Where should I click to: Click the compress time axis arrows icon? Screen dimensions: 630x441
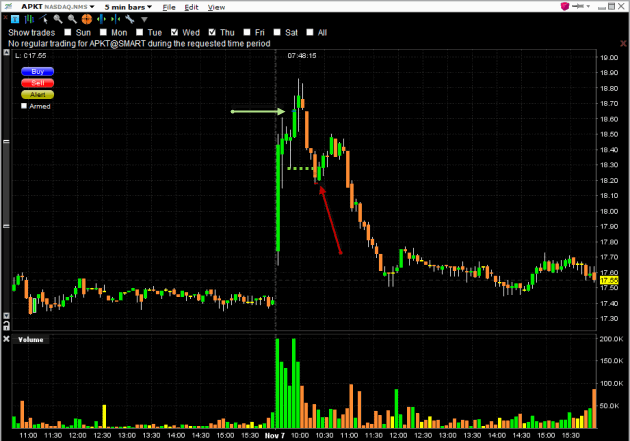(x=116, y=19)
